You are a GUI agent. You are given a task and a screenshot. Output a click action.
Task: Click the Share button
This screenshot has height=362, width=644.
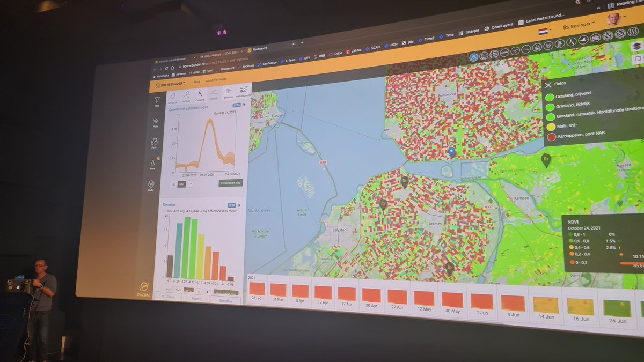[x=169, y=297]
